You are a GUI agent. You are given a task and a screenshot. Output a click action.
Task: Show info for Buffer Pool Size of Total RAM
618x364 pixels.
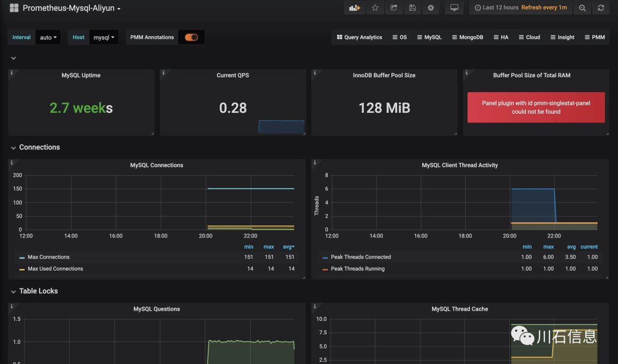(466, 73)
